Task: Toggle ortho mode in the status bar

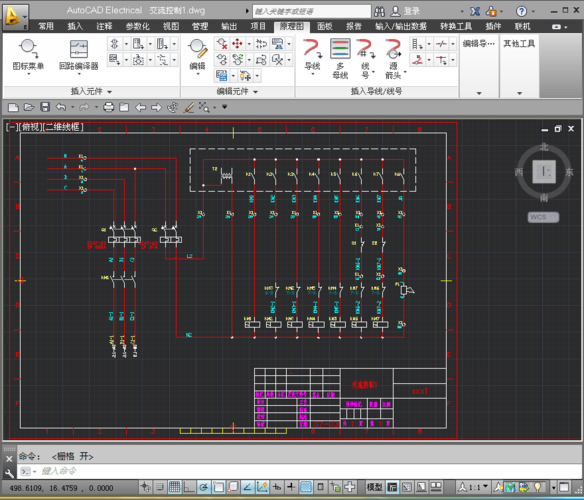Action: click(x=189, y=487)
